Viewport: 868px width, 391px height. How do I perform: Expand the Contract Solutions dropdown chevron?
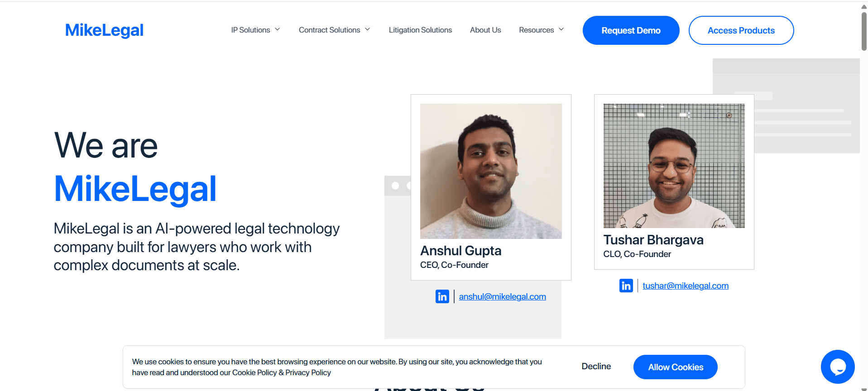368,29
